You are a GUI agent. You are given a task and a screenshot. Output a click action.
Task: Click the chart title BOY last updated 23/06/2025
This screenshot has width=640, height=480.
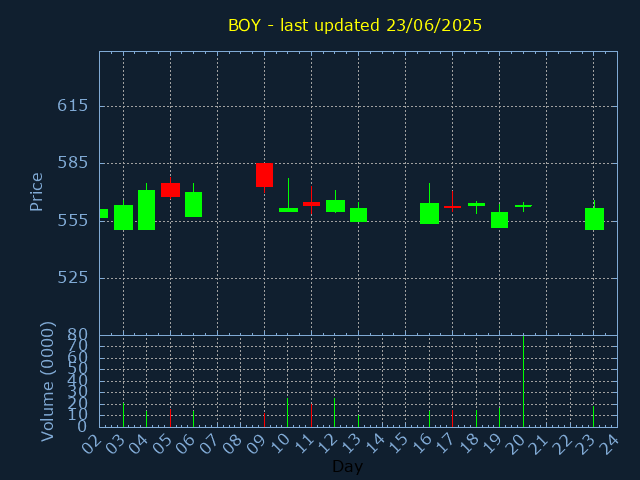[x=355, y=25]
